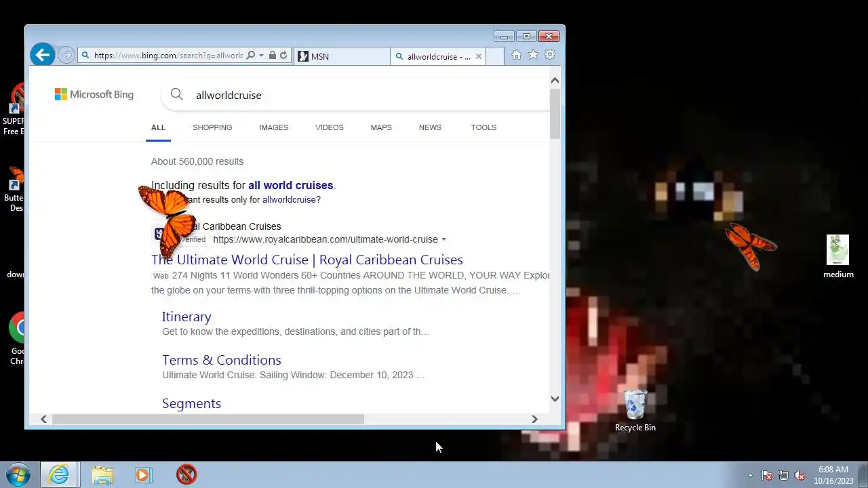Open Internet Explorer home page icon

tap(517, 55)
